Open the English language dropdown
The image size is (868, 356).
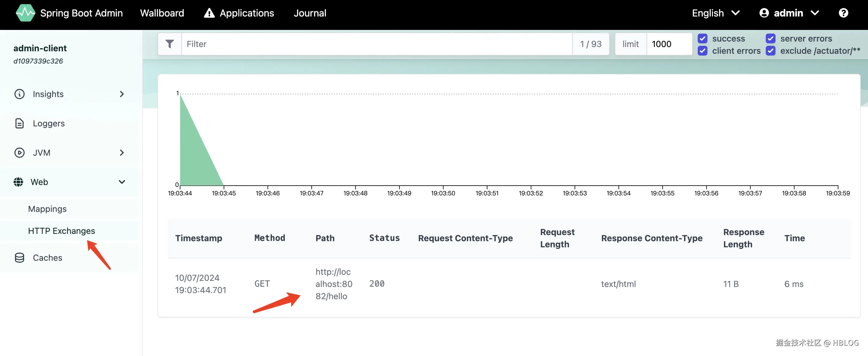click(x=715, y=13)
